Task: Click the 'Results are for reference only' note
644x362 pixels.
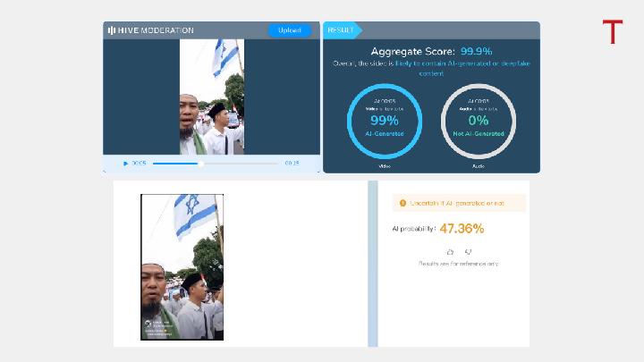Action: pyautogui.click(x=458, y=265)
